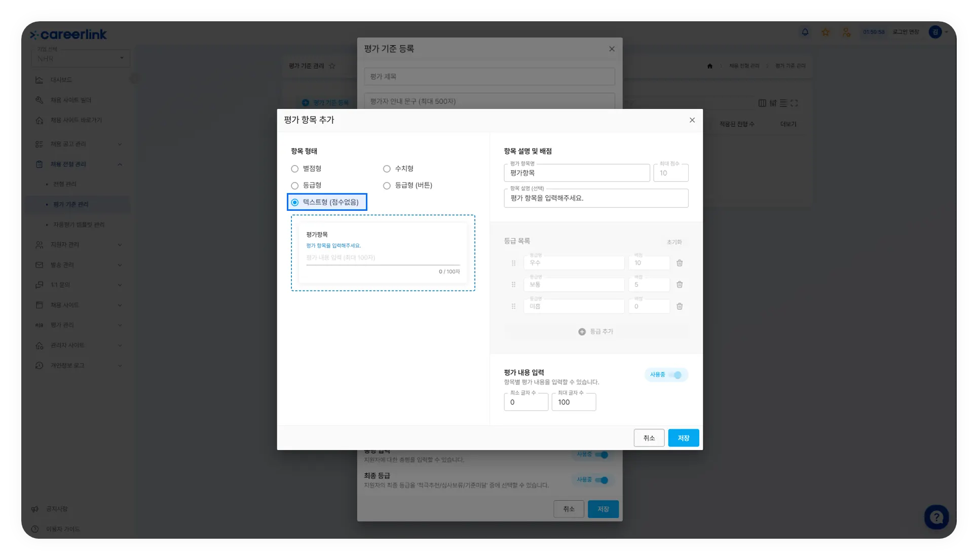978x560 pixels.
Task: Open the NHR company selection dropdown
Action: tap(81, 58)
